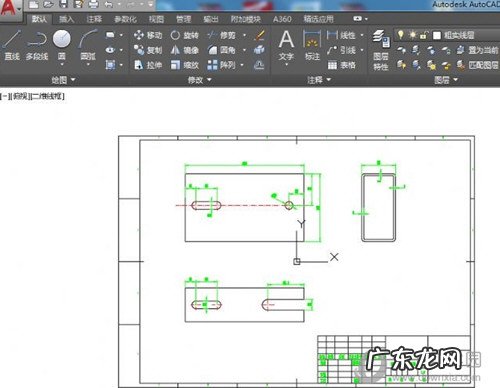
Task: Click the Rectangle tool icon in Draw panel
Action: click(110, 35)
